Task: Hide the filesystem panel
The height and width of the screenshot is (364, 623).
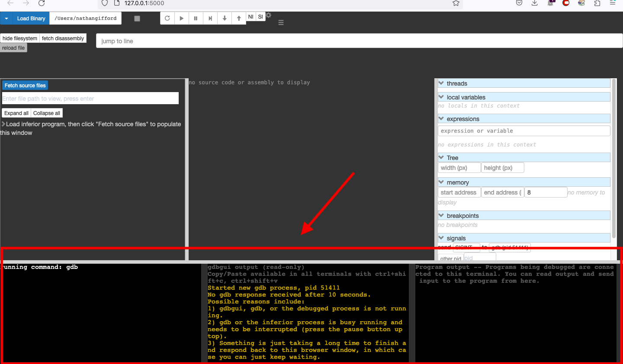Action: tap(19, 38)
